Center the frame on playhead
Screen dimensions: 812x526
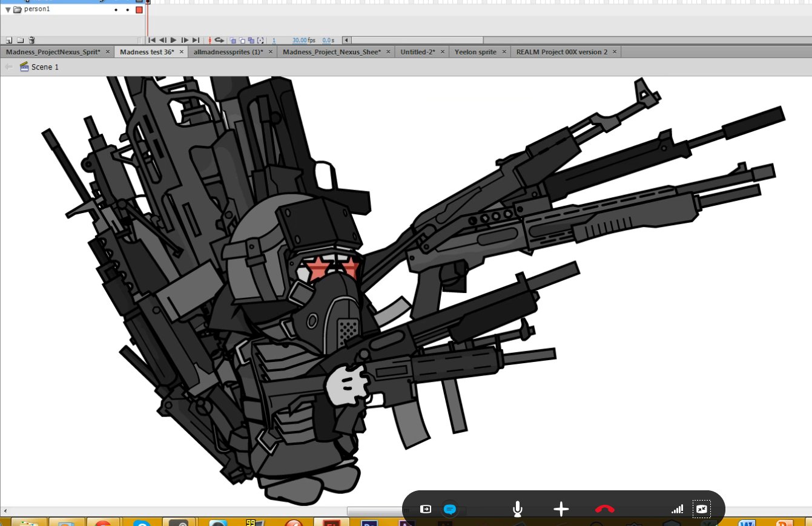(210, 41)
